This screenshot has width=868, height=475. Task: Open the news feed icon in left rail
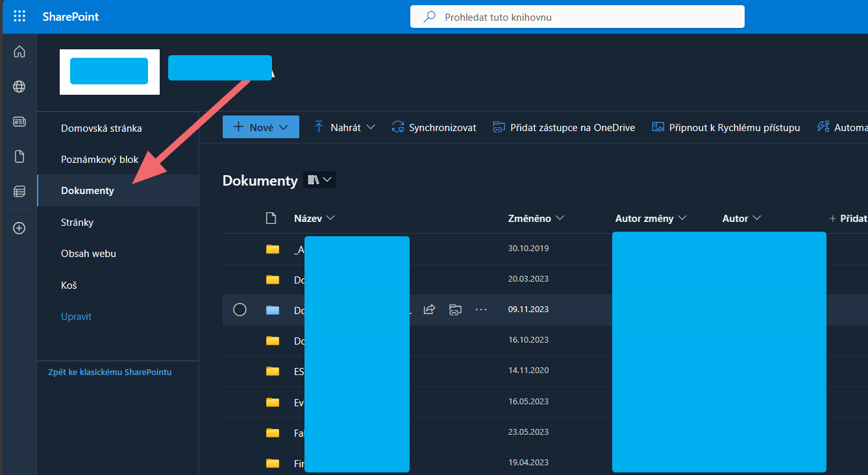[19, 121]
